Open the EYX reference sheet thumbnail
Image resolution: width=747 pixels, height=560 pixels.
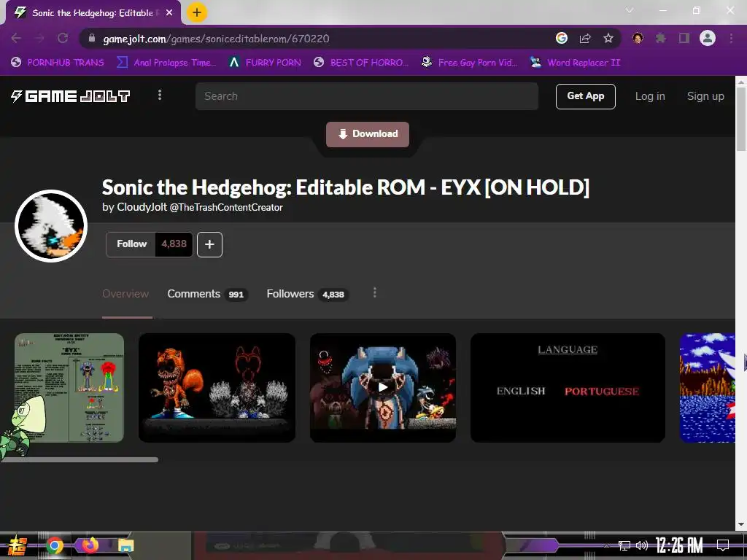click(x=69, y=388)
